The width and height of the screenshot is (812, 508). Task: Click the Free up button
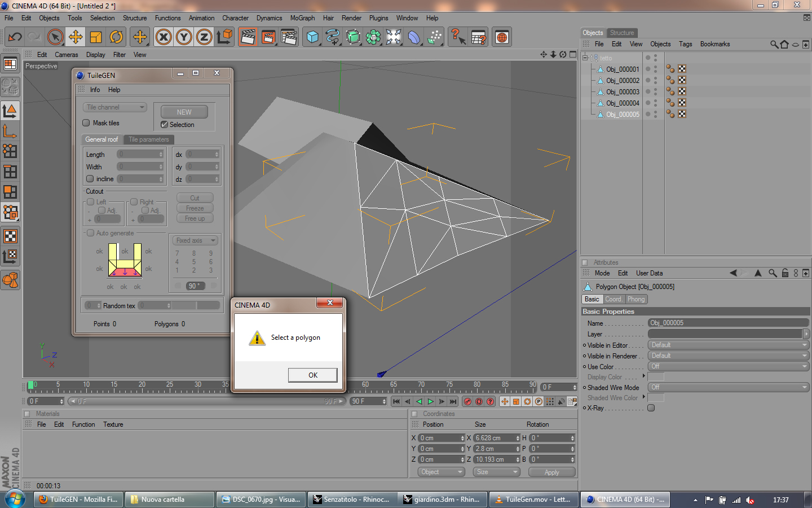click(x=195, y=218)
